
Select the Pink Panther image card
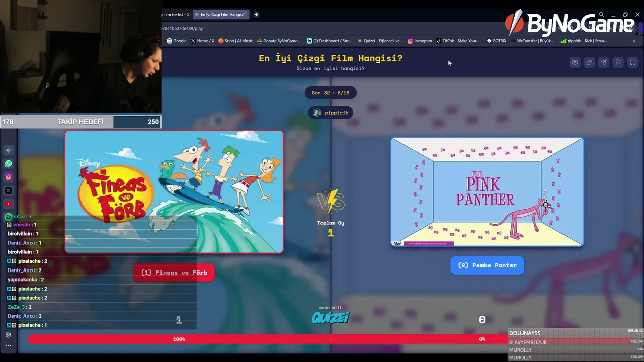coord(487,192)
